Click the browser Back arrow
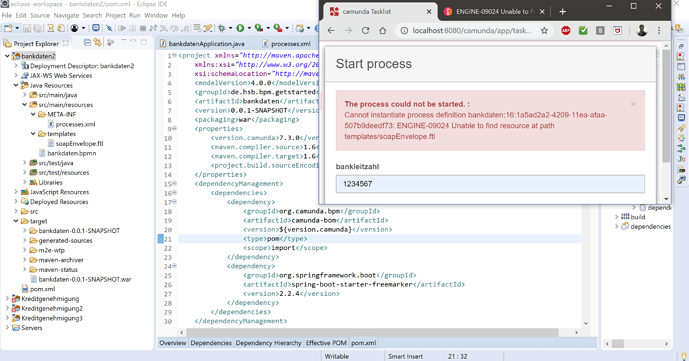Image resolution: width=689 pixels, height=361 pixels. (331, 30)
